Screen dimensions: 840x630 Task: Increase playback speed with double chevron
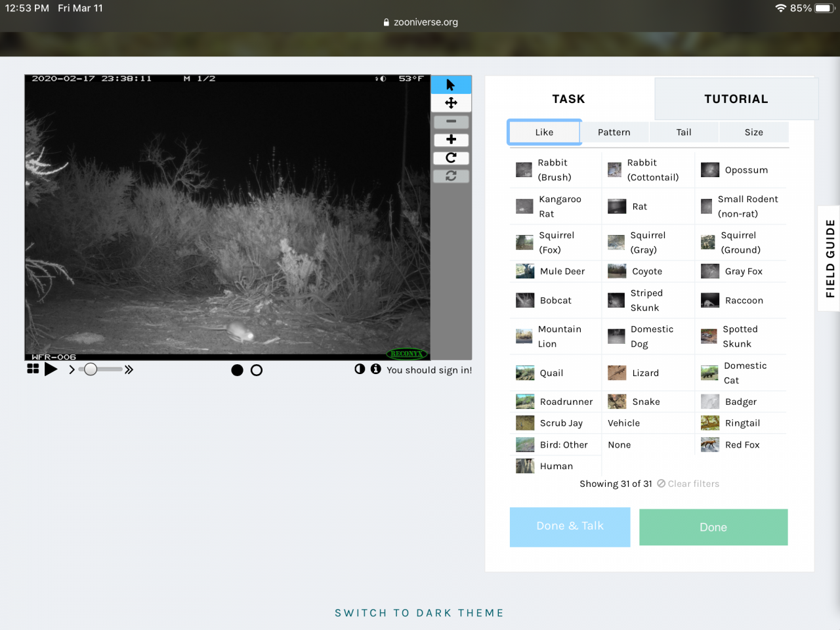(129, 369)
